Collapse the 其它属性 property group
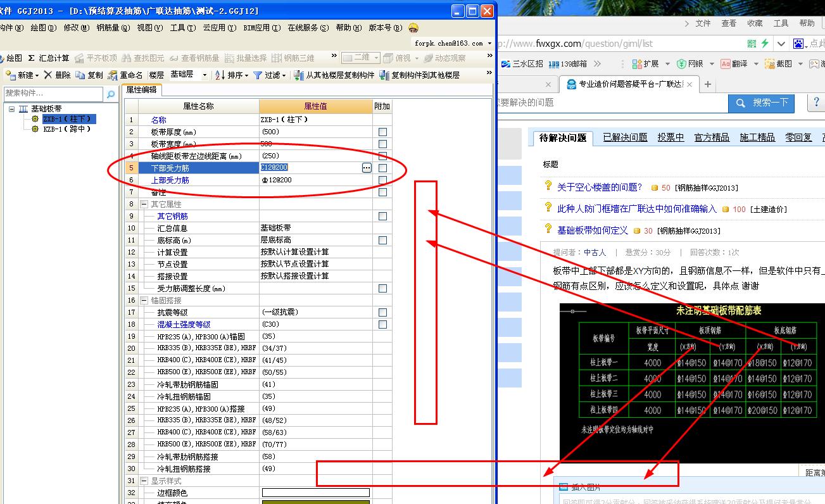Viewport: 825px width, 504px height. [x=144, y=204]
